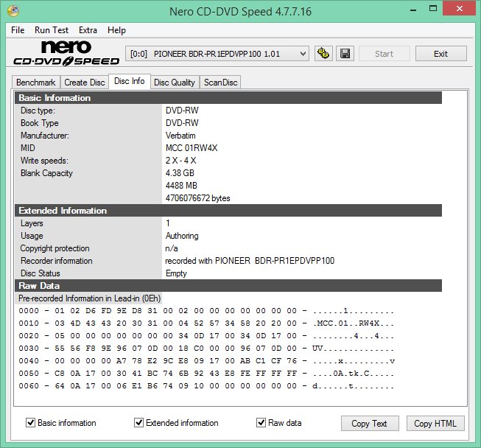
Task: Click the 4.38 GB capacity value
Action: (180, 173)
